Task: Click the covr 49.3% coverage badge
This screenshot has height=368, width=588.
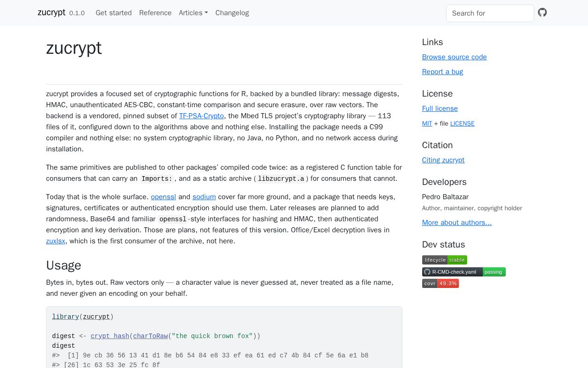Action: (x=441, y=283)
